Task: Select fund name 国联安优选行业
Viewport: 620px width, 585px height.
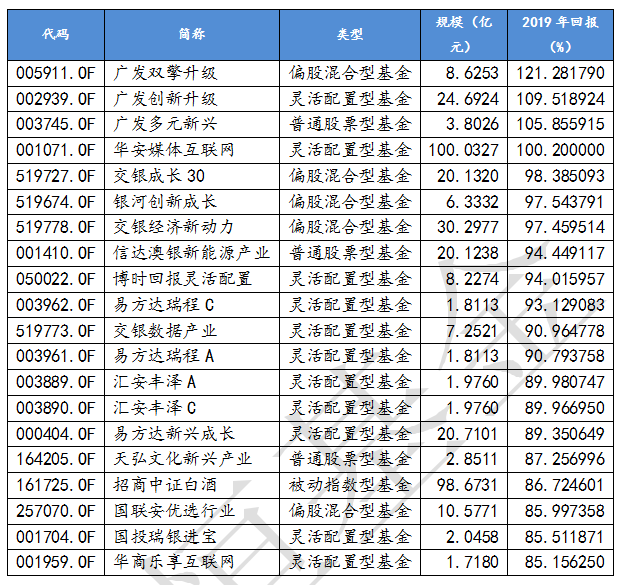Action: pyautogui.click(x=174, y=511)
